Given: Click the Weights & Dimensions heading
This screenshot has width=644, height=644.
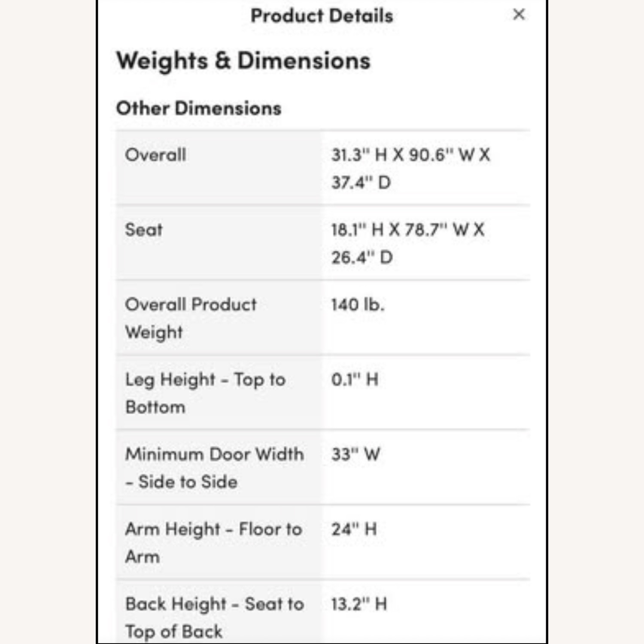Looking at the screenshot, I should (243, 61).
